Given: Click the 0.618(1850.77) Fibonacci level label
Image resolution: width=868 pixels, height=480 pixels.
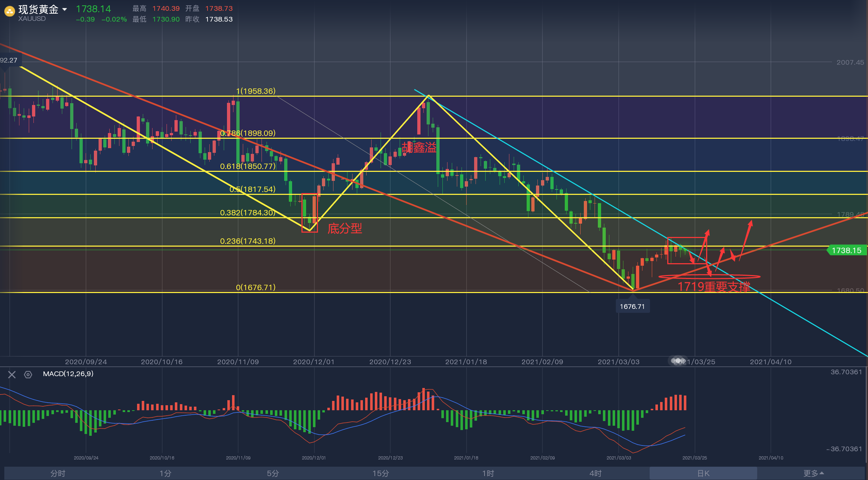Looking at the screenshot, I should pos(247,166).
